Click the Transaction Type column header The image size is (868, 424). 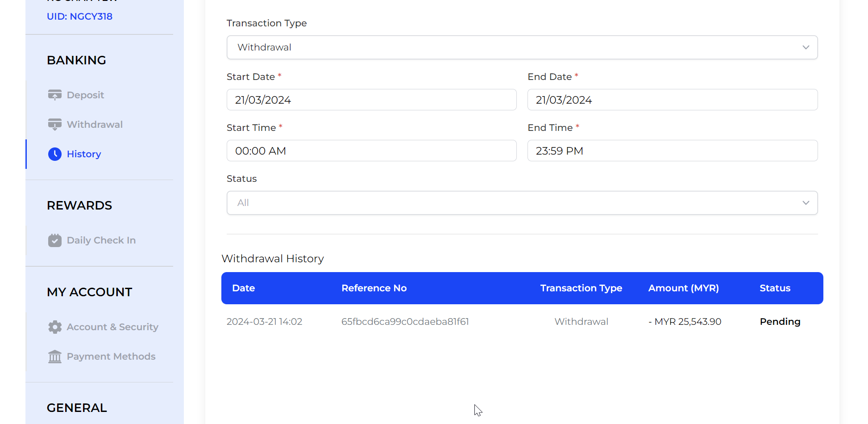pos(581,288)
